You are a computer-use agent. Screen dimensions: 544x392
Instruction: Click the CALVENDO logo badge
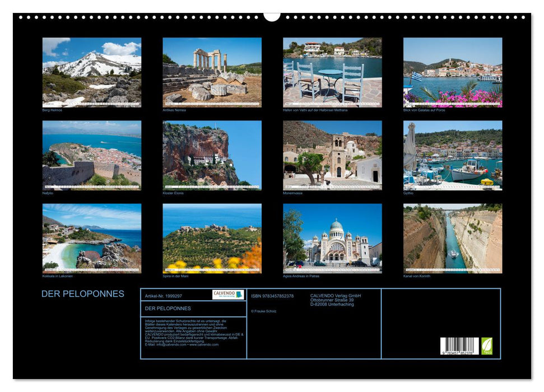point(228,295)
